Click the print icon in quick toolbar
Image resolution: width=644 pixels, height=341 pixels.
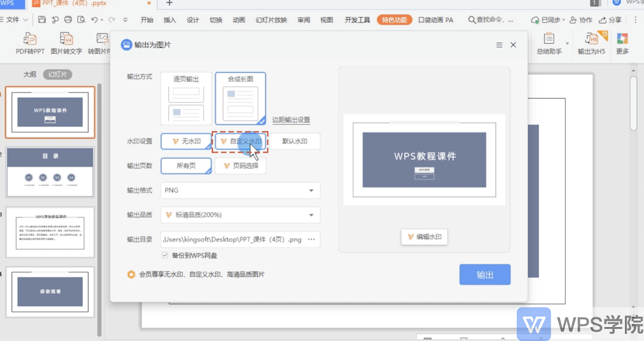(68, 20)
